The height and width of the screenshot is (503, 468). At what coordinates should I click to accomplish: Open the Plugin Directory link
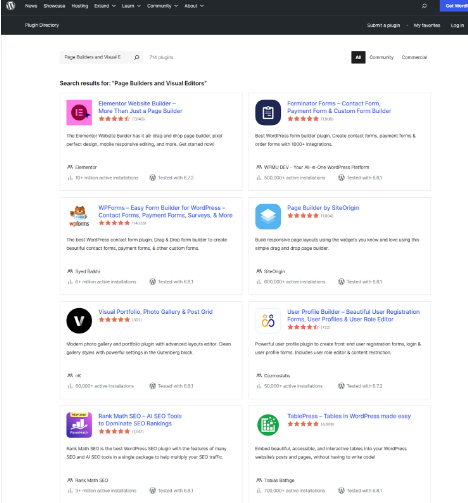[x=42, y=25]
